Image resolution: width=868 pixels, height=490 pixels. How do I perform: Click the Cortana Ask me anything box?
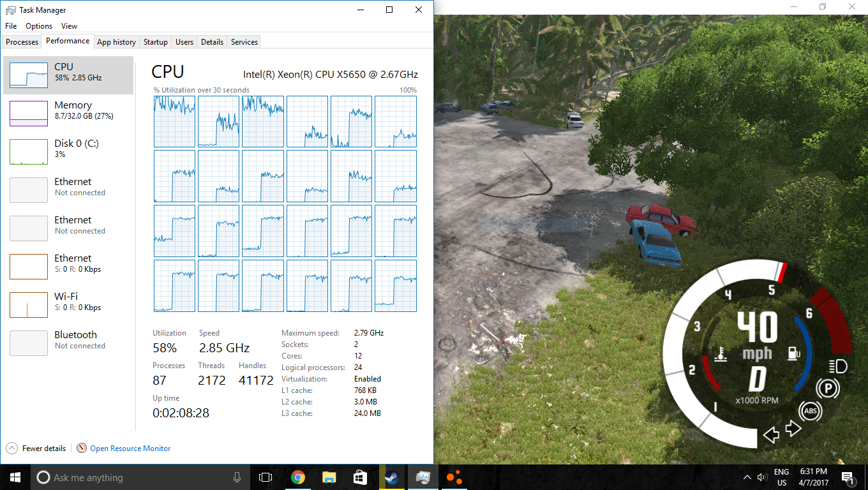140,477
